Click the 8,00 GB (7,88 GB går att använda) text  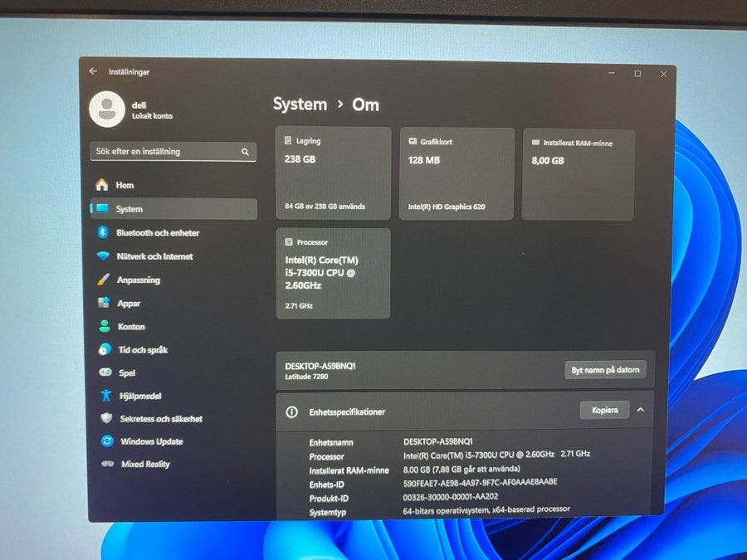tap(461, 469)
